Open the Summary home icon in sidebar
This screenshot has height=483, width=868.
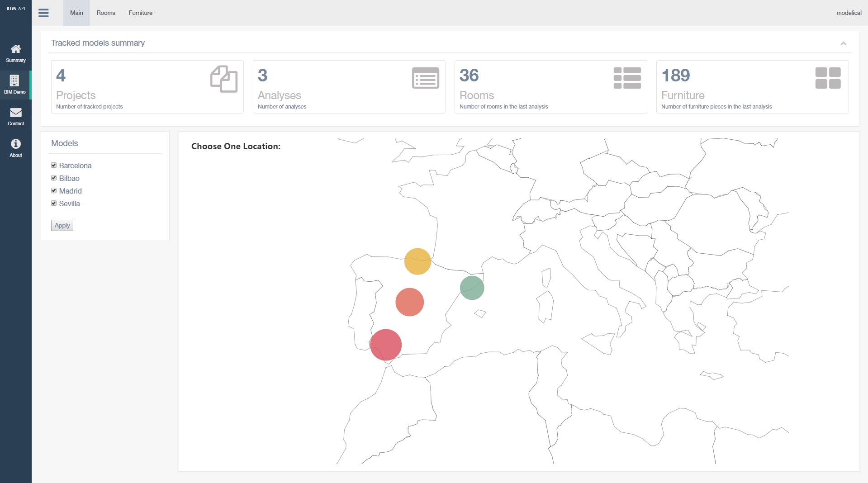16,49
